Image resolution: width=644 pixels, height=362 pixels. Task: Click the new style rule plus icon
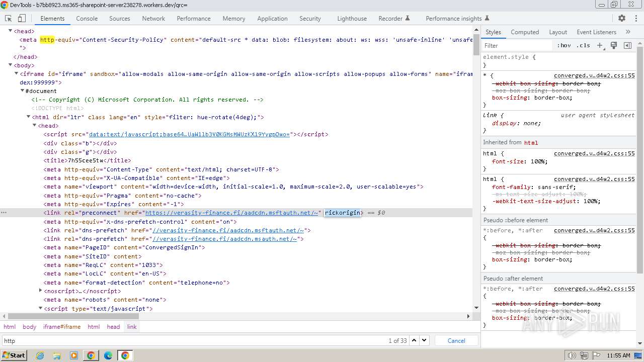(x=600, y=45)
